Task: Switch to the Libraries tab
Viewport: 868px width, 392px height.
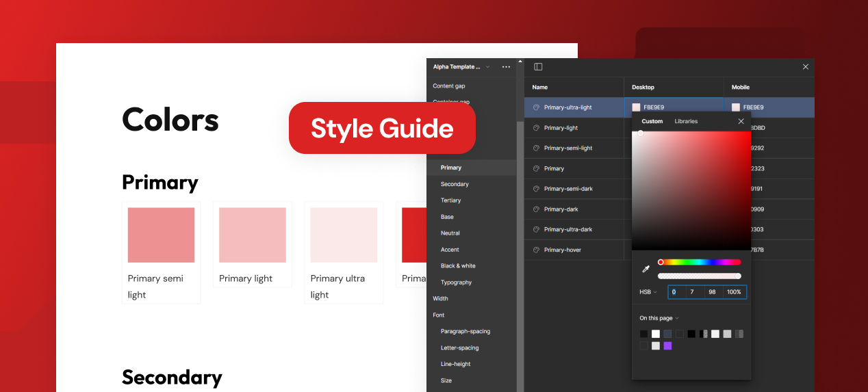Action: (686, 121)
